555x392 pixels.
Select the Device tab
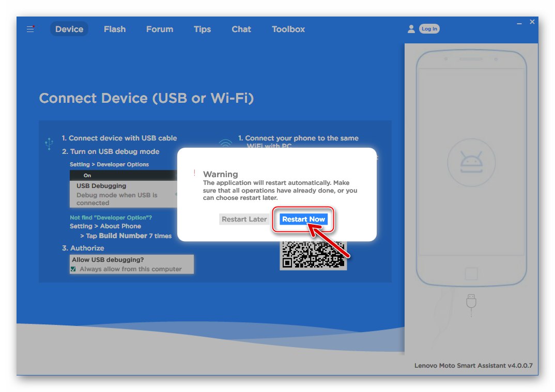tap(69, 29)
